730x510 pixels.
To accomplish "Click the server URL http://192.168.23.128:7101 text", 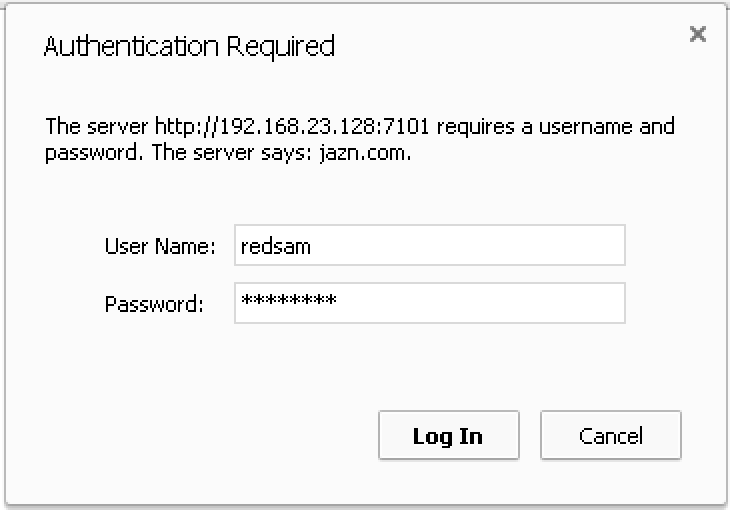I will coord(292,126).
